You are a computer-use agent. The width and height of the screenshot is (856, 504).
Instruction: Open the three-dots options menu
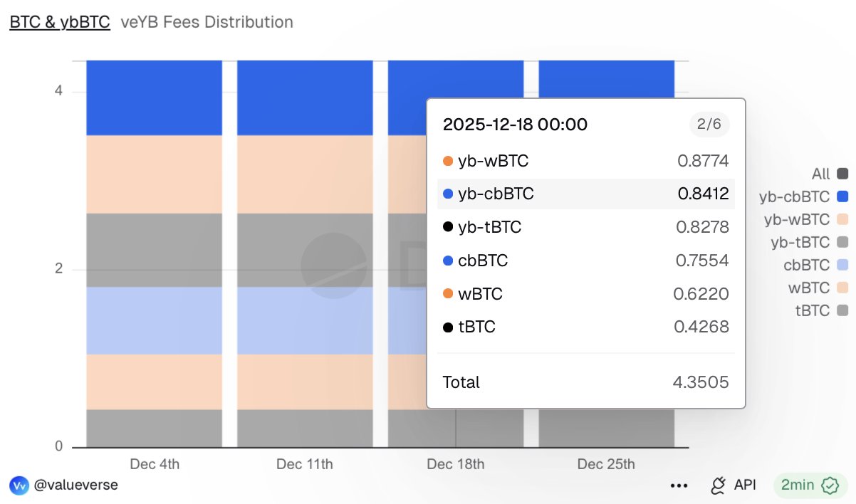(679, 485)
